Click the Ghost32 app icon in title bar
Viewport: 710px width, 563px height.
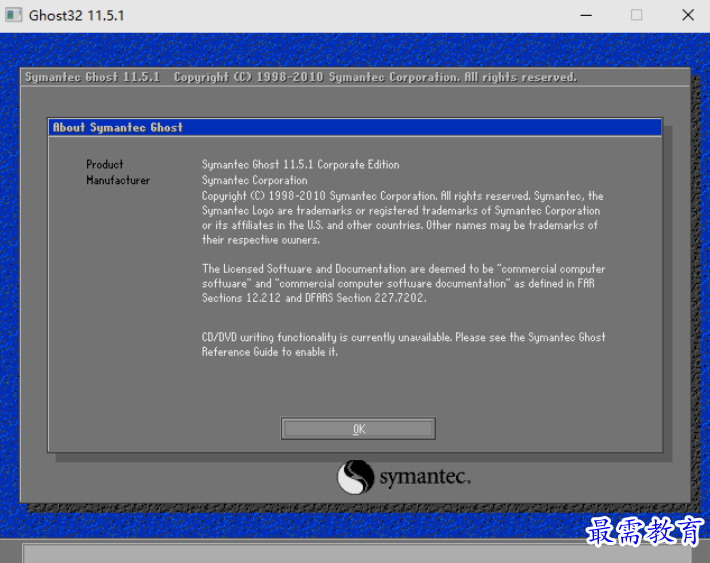coord(14,15)
